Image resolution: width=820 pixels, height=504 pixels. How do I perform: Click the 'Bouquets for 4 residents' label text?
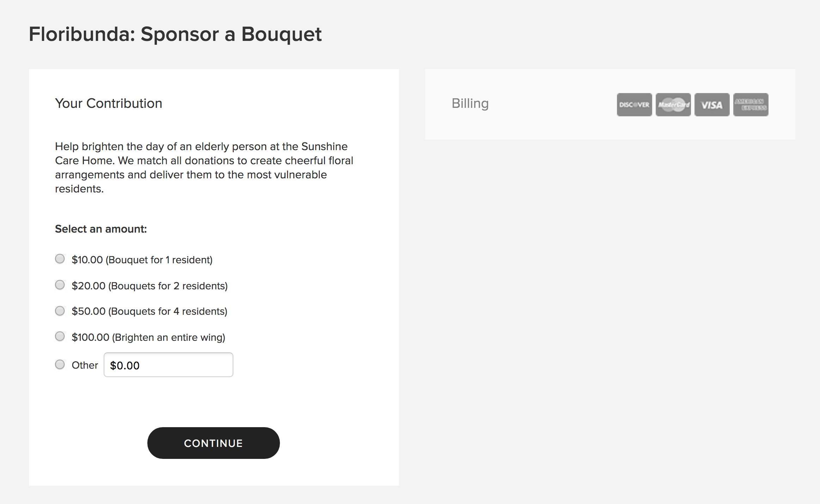[168, 312]
